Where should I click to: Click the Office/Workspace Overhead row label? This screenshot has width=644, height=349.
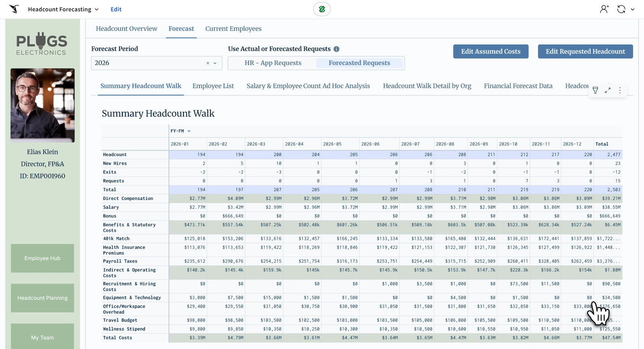point(124,309)
